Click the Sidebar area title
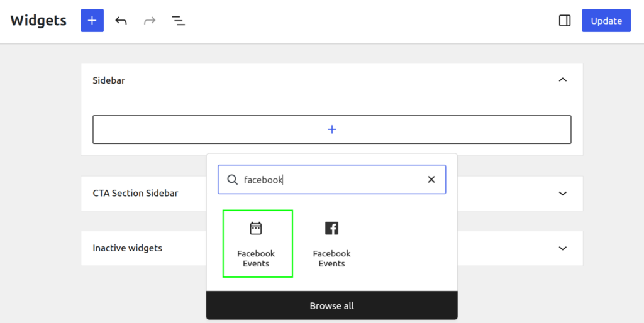644x323 pixels. [x=109, y=80]
